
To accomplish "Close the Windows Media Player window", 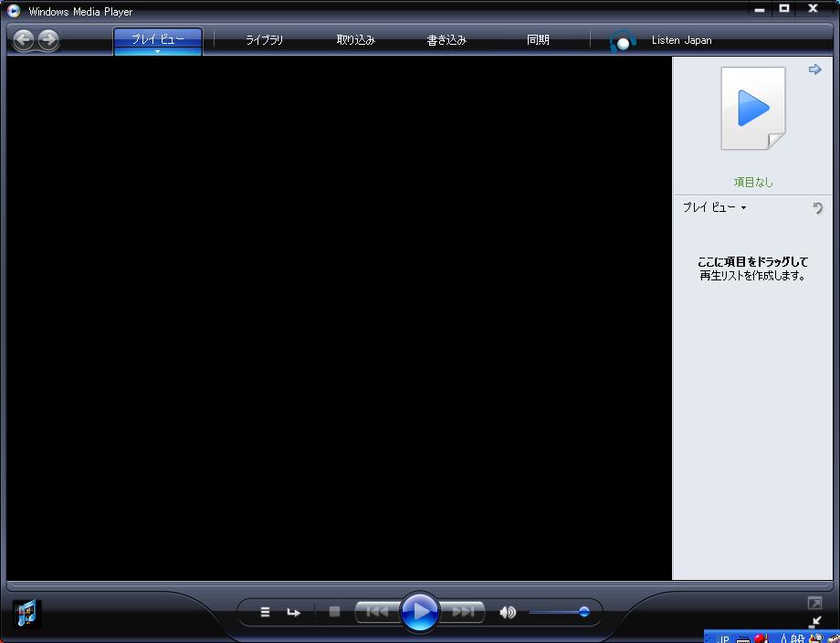I will point(813,8).
